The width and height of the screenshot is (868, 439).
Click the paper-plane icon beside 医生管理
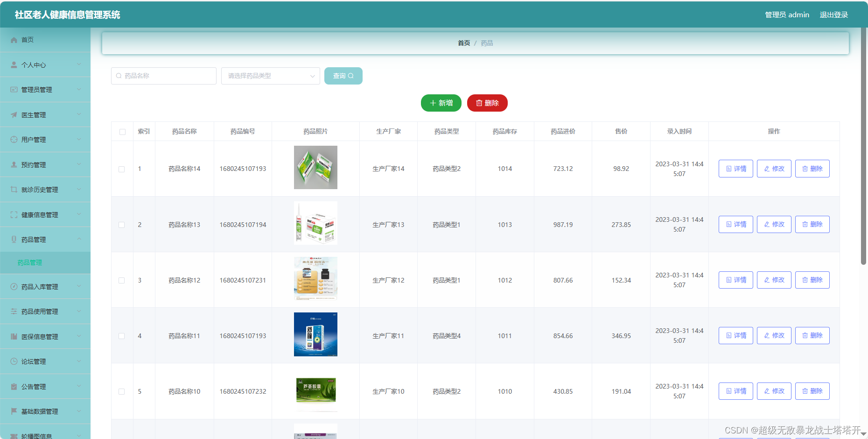[x=14, y=115]
